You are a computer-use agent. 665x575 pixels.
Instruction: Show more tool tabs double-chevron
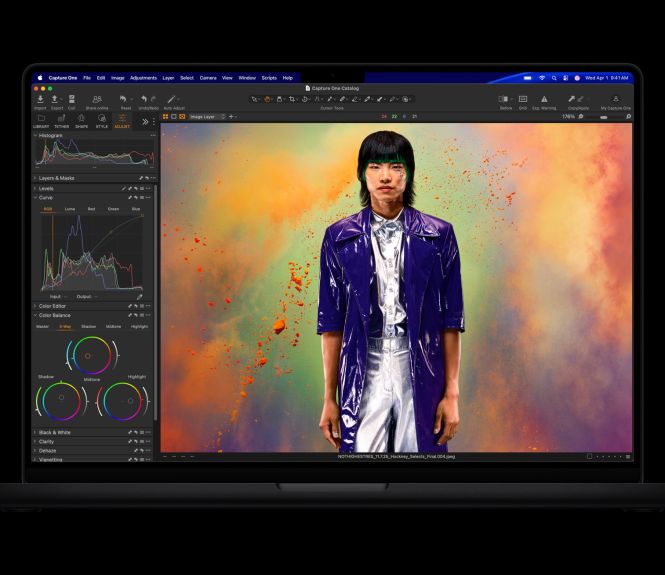pos(145,122)
